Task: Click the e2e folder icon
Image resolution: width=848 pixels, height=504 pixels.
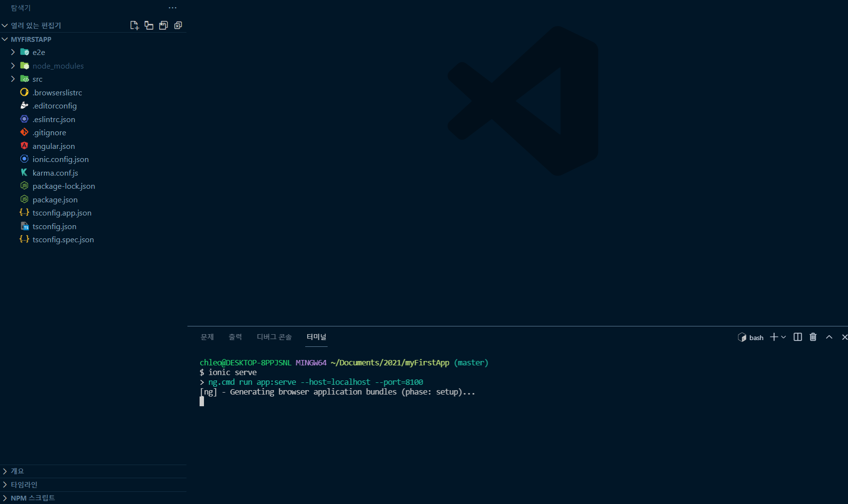Action: point(24,52)
